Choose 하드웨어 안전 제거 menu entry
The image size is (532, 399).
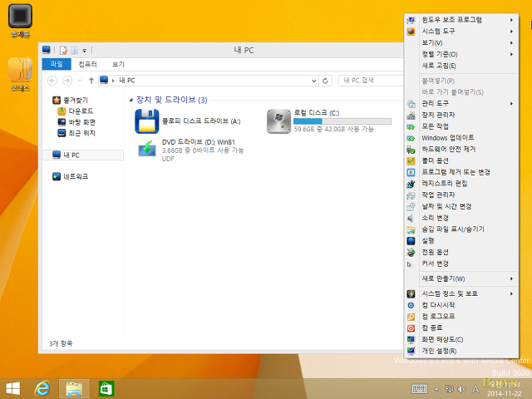(x=461, y=149)
